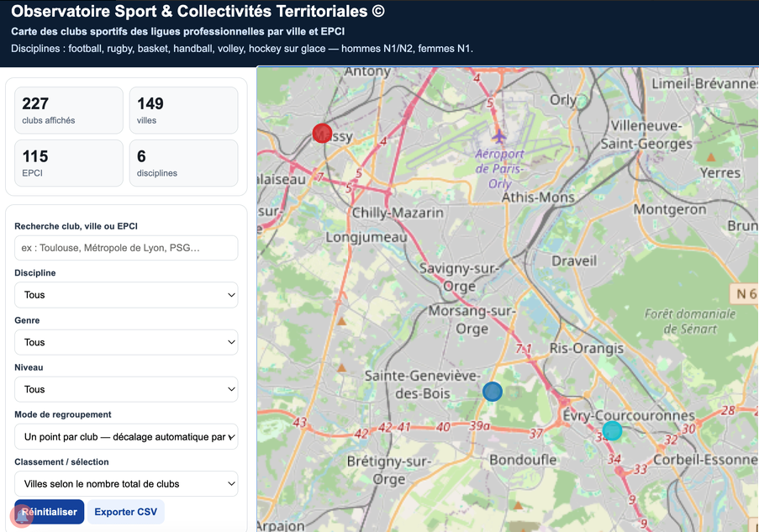Click the cyan club marker at Évry-Courcouronnes

[613, 430]
